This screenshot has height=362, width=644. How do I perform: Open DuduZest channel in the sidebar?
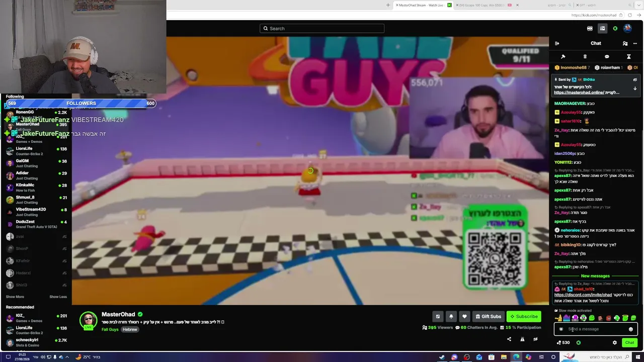(x=36, y=224)
